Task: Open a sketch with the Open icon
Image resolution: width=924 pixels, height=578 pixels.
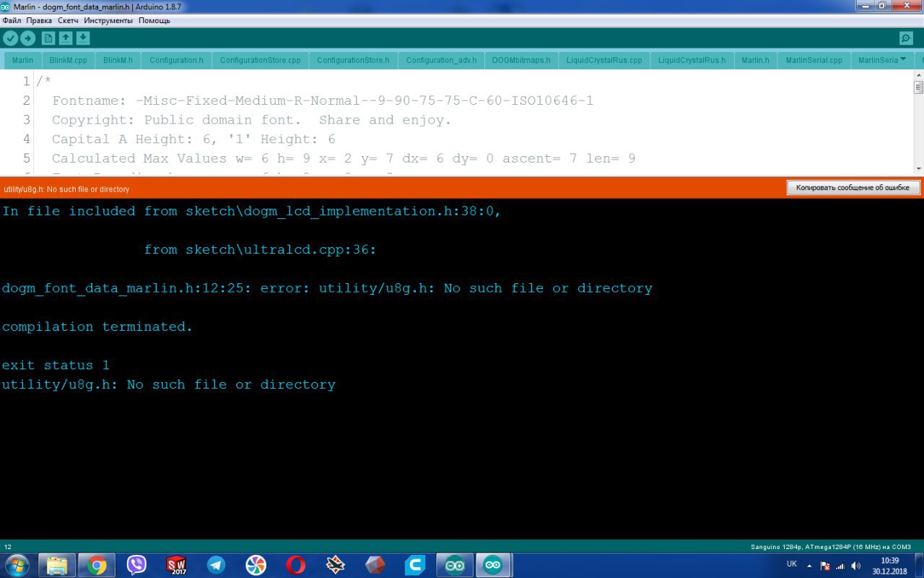Action: (x=66, y=38)
